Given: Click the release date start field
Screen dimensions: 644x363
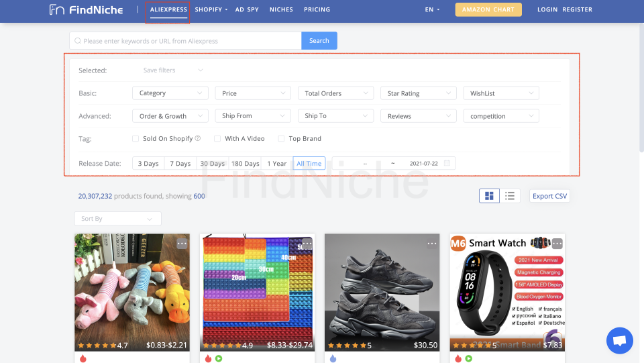Looking at the screenshot, I should coord(365,164).
